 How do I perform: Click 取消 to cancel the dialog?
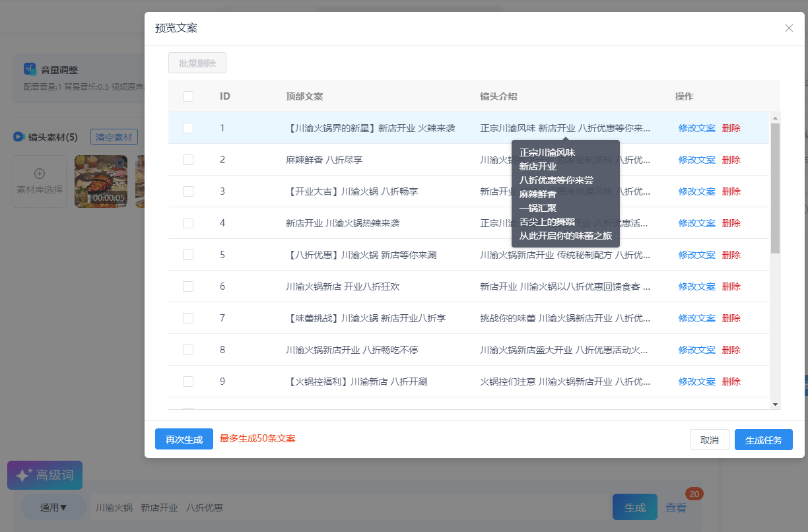[x=709, y=440]
